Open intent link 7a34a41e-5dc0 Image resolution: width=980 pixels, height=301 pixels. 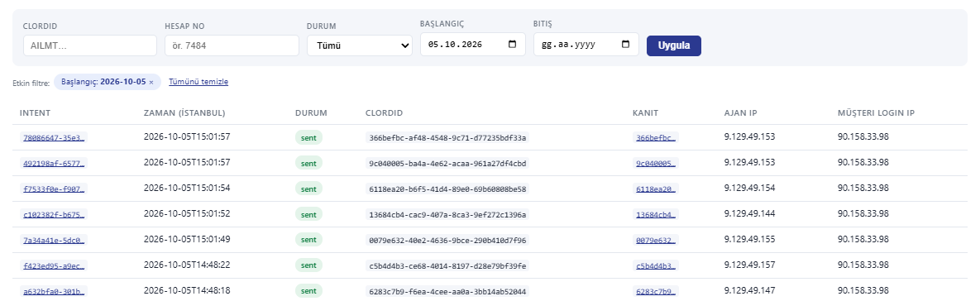tap(54, 240)
